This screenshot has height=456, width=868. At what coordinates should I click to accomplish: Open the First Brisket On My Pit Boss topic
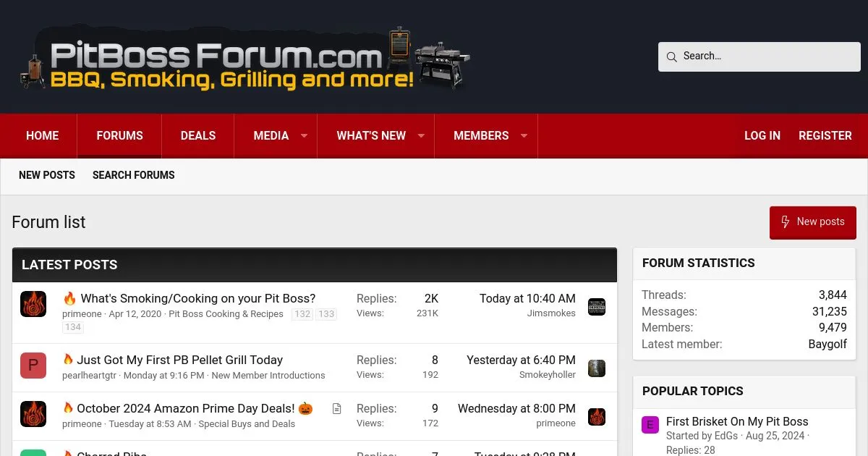(737, 421)
